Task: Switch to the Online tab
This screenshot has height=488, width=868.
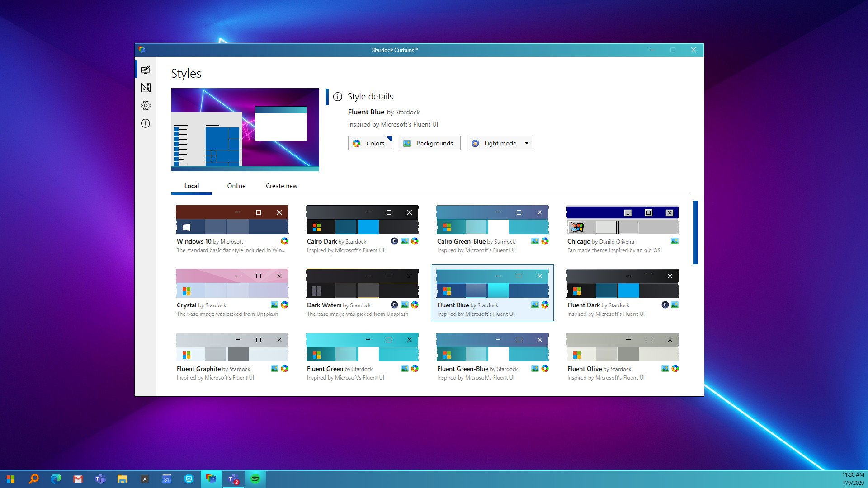Action: click(236, 186)
